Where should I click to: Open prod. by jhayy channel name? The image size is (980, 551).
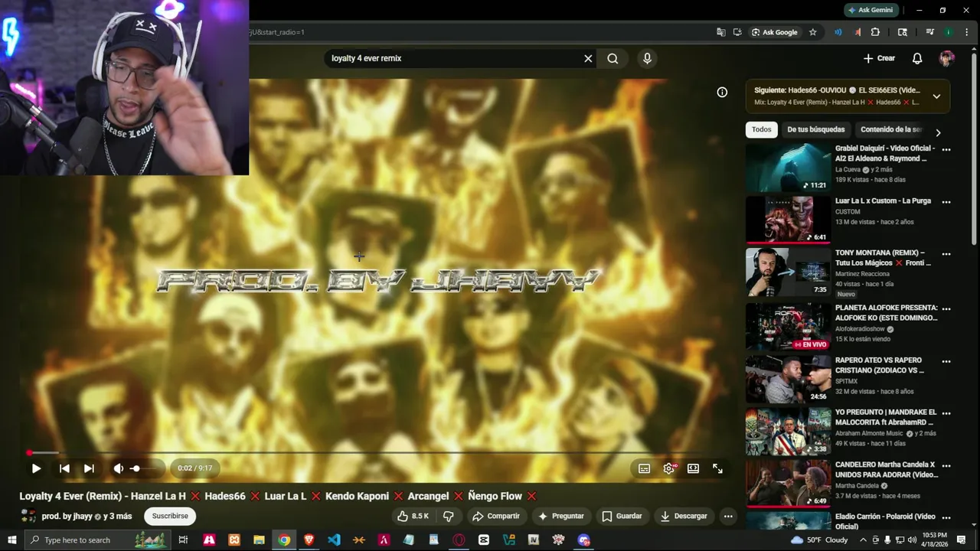(67, 516)
